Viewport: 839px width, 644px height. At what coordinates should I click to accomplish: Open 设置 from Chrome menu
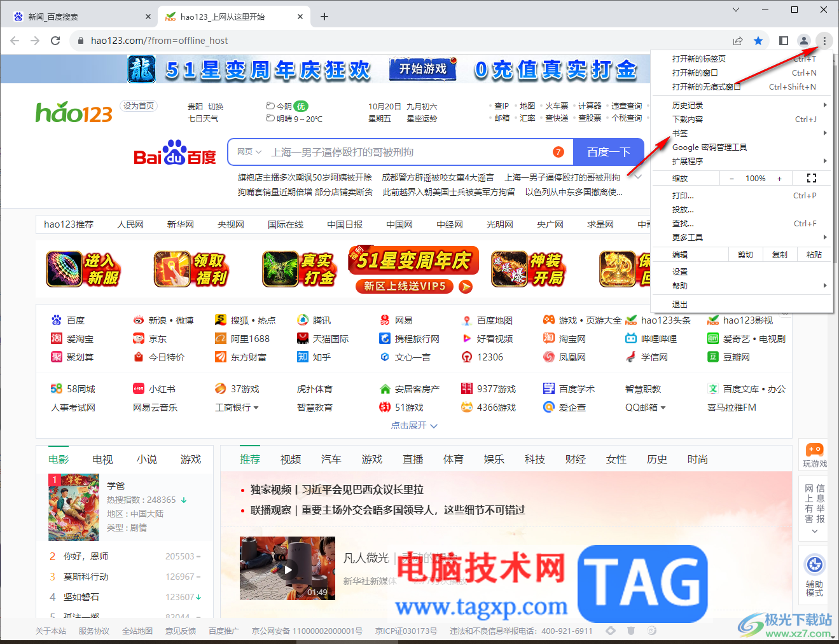coord(742,271)
